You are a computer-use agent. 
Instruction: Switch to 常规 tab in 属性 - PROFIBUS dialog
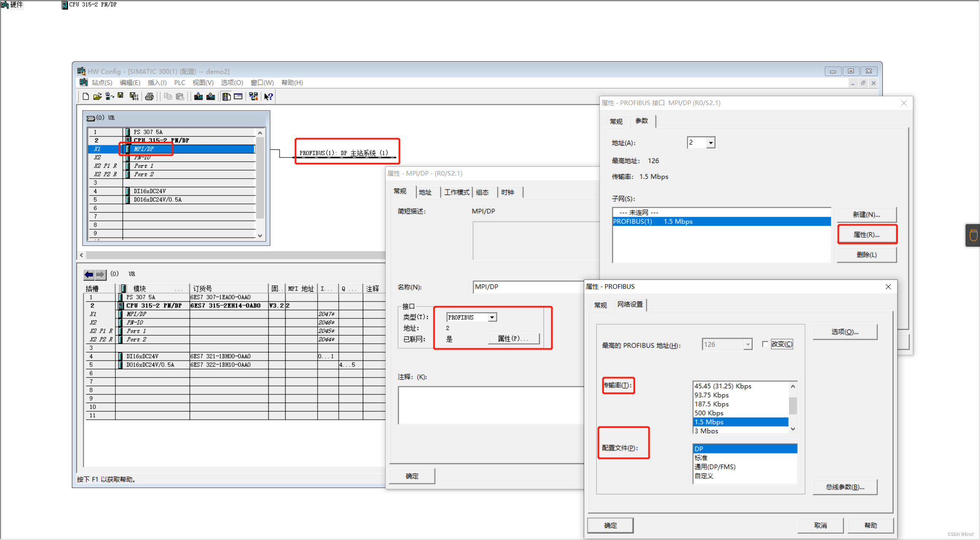click(600, 305)
